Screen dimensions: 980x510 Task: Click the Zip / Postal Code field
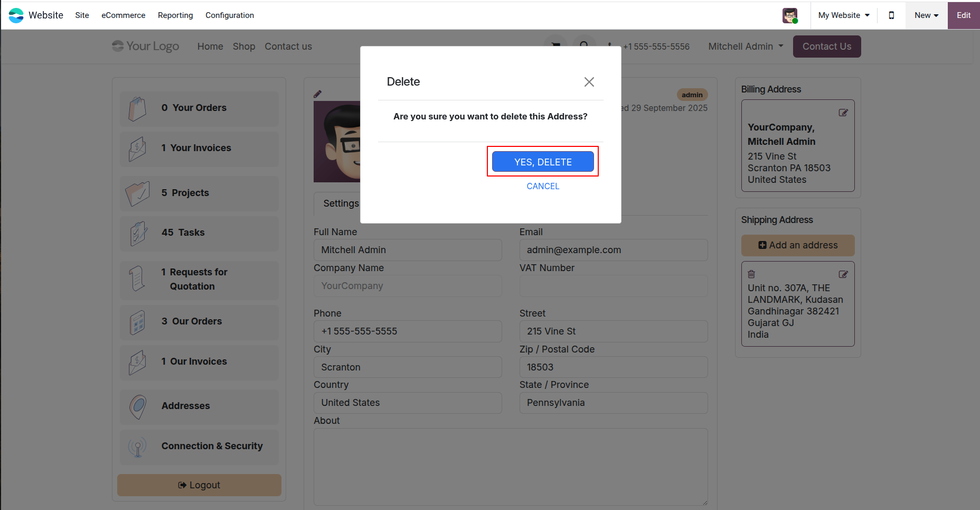[614, 367]
